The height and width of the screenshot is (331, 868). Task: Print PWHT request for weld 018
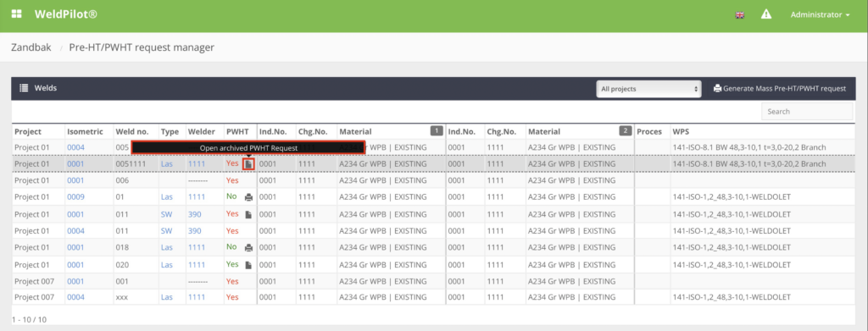248,247
